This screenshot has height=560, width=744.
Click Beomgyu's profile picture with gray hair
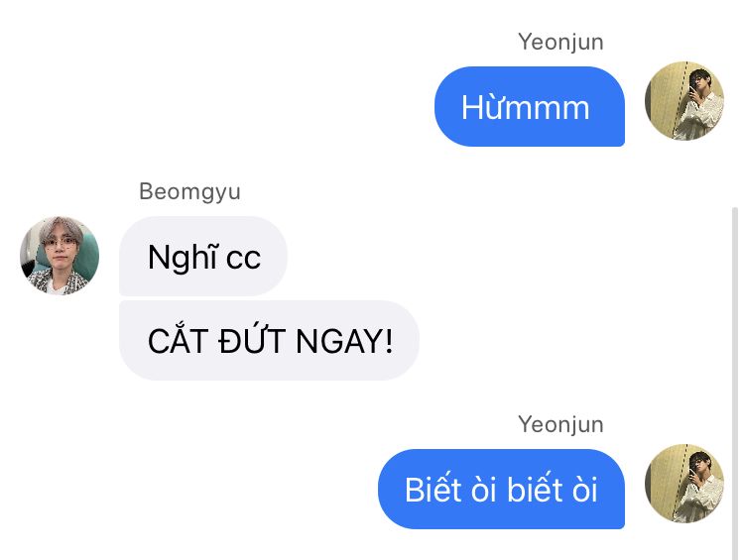point(60,256)
